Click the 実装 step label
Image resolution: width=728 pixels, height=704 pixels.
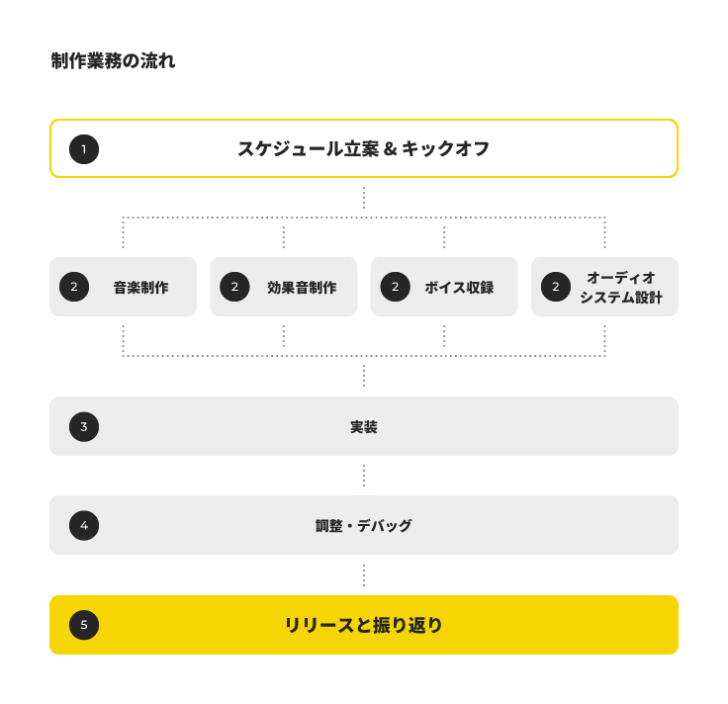point(364,427)
